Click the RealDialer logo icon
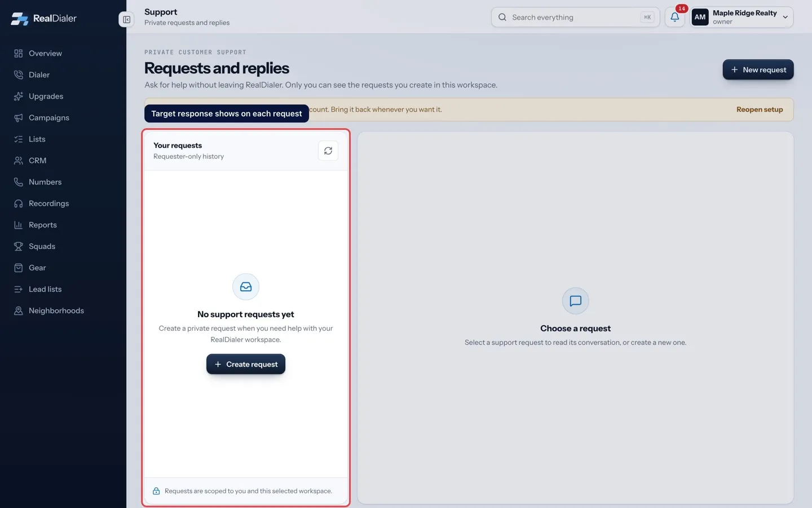Image resolution: width=812 pixels, height=508 pixels. click(x=19, y=19)
